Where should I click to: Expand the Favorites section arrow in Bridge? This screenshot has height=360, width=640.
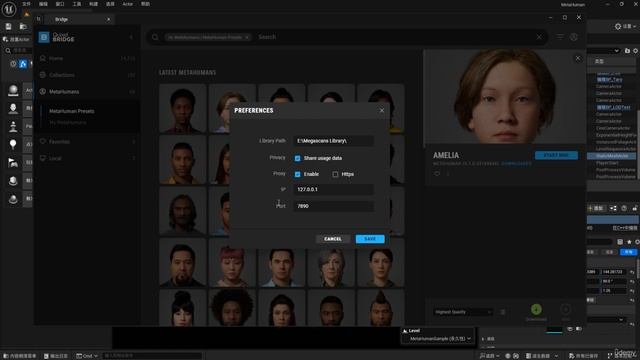(133, 142)
